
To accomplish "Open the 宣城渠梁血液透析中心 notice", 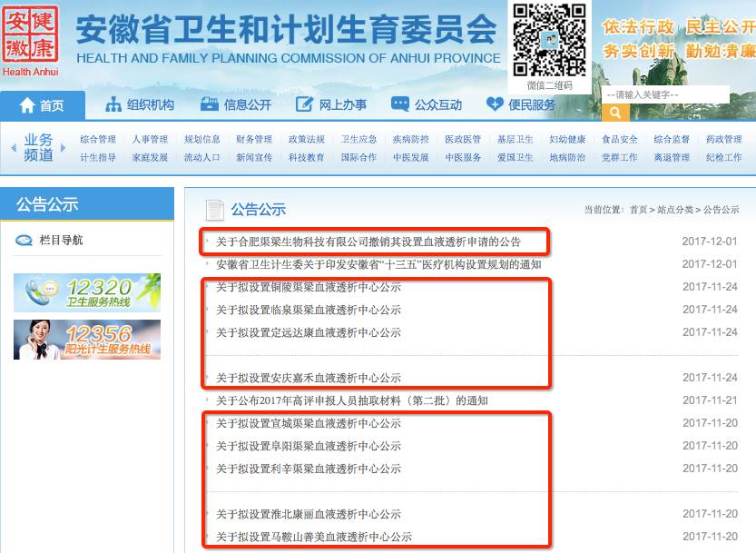I will coord(309,423).
